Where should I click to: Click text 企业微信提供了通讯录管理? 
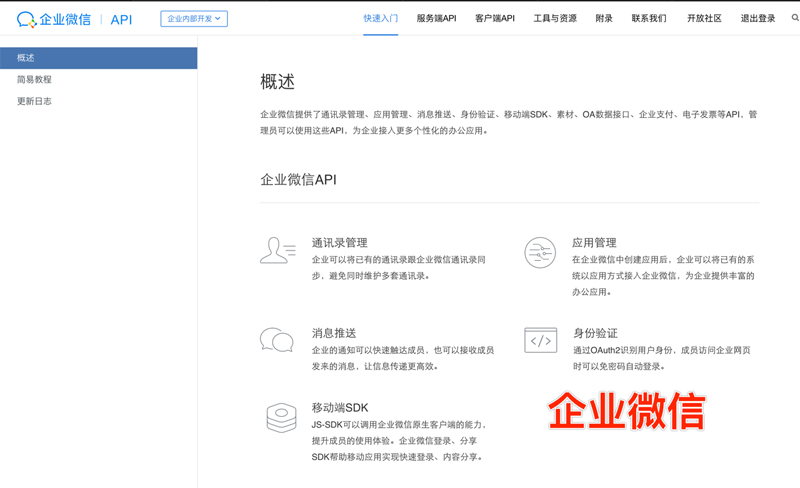(312, 114)
